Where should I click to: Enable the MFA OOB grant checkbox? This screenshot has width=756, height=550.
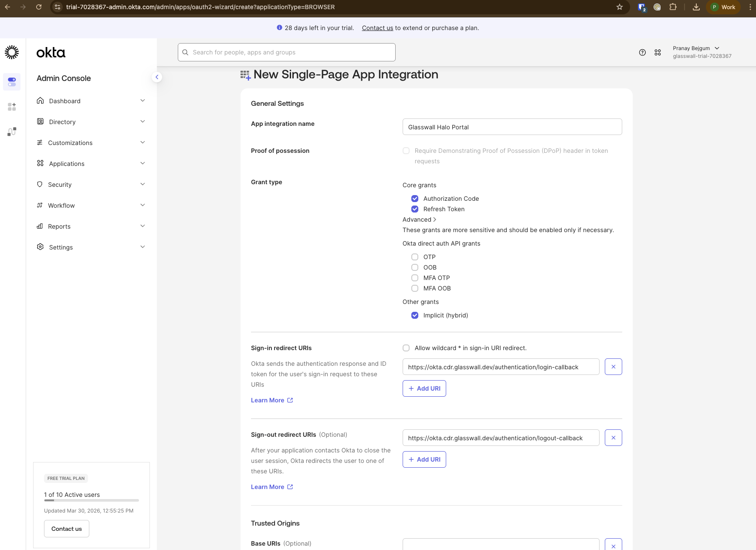415,288
